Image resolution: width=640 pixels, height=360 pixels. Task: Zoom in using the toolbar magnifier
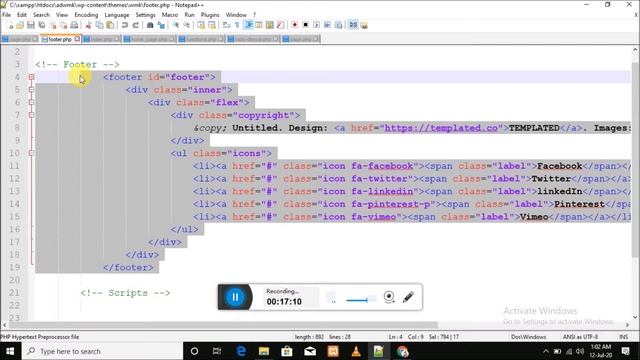pyautogui.click(x=176, y=25)
